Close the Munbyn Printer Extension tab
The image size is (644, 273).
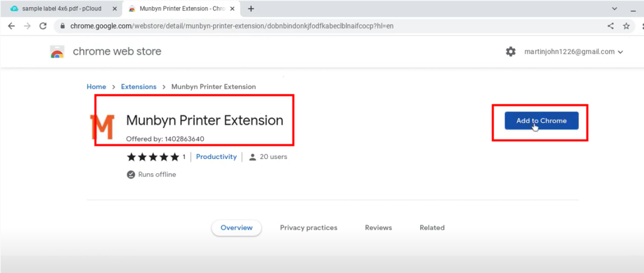click(233, 9)
